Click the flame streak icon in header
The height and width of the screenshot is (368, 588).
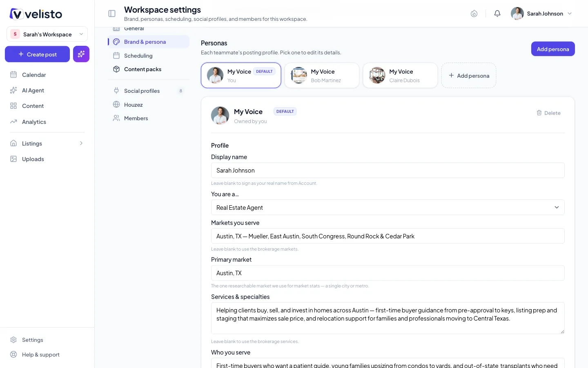click(x=474, y=13)
